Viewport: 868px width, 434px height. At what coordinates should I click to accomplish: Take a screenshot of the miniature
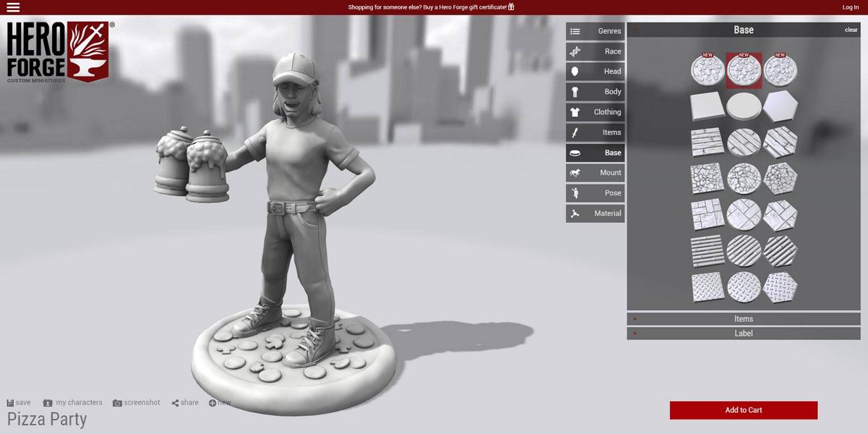tap(137, 403)
